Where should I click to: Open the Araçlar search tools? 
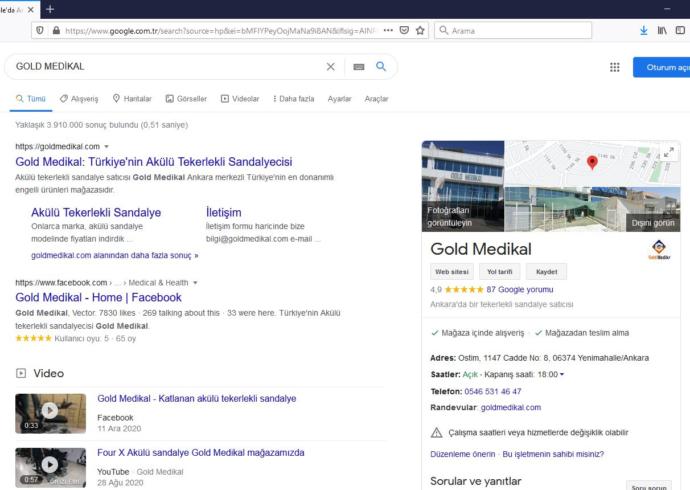(x=376, y=99)
